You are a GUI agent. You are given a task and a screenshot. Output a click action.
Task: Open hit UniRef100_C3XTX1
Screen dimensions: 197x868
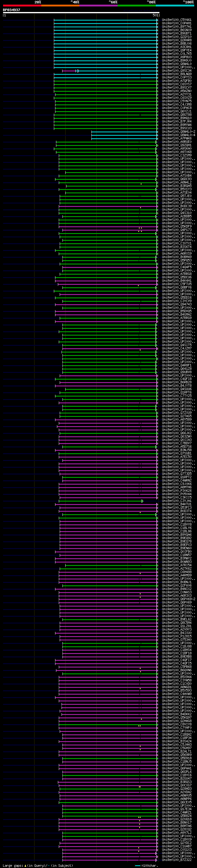(177, 243)
